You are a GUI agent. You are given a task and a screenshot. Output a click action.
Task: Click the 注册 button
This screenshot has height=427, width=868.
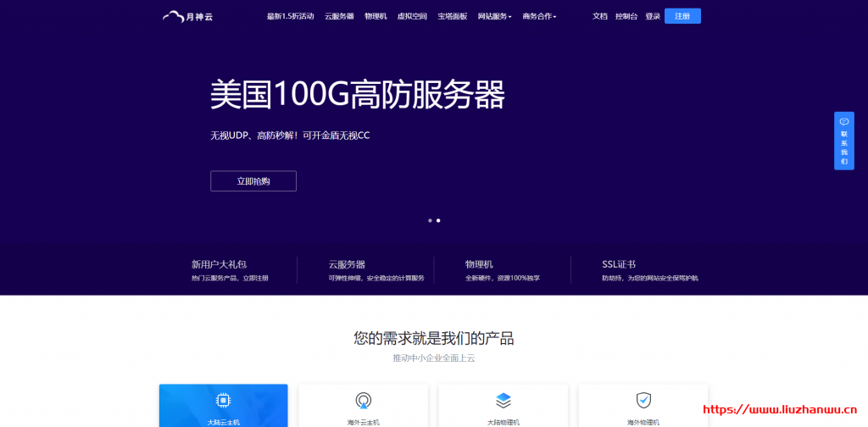(682, 16)
